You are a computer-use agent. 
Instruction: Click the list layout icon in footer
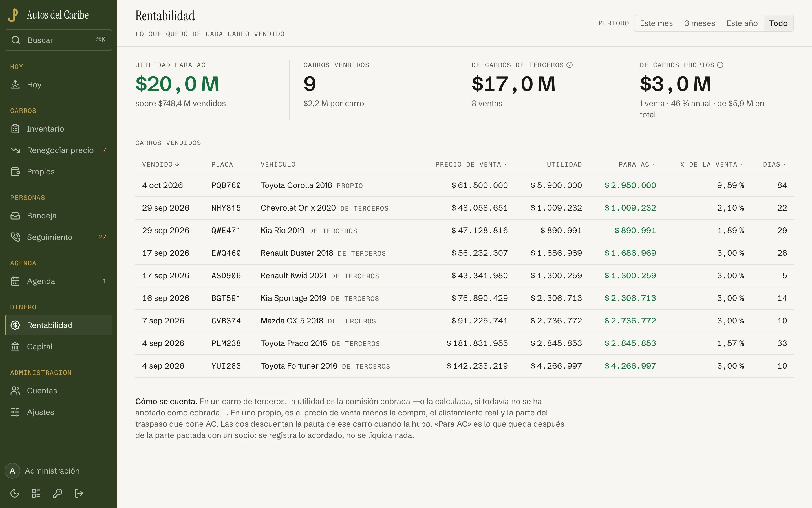click(36, 494)
